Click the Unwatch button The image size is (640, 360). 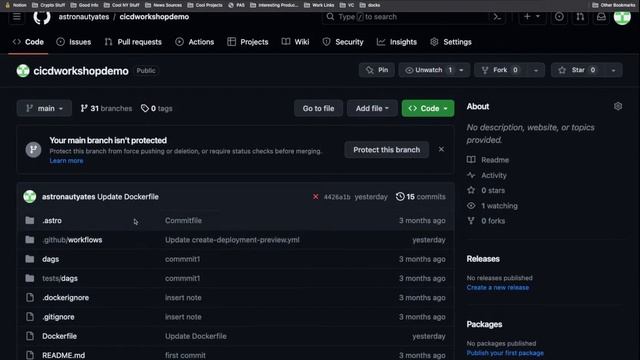428,70
